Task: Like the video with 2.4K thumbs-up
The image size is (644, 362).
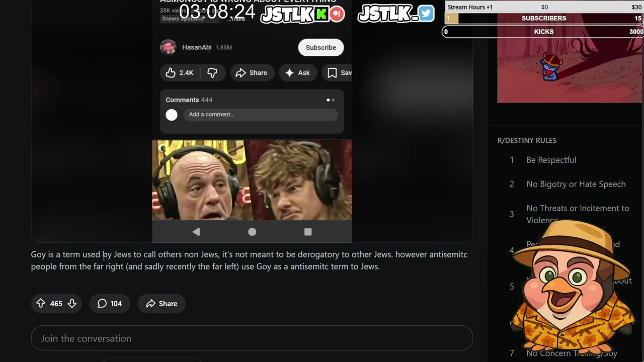Action: (x=180, y=73)
